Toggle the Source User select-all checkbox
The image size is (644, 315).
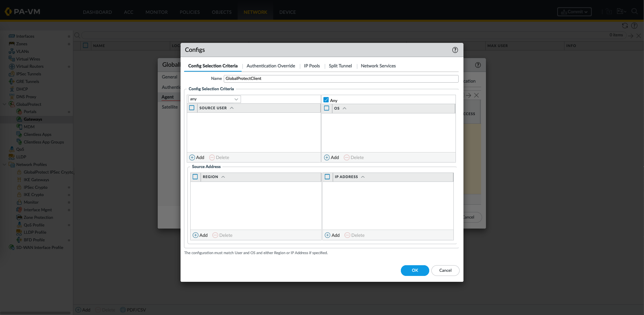(192, 108)
